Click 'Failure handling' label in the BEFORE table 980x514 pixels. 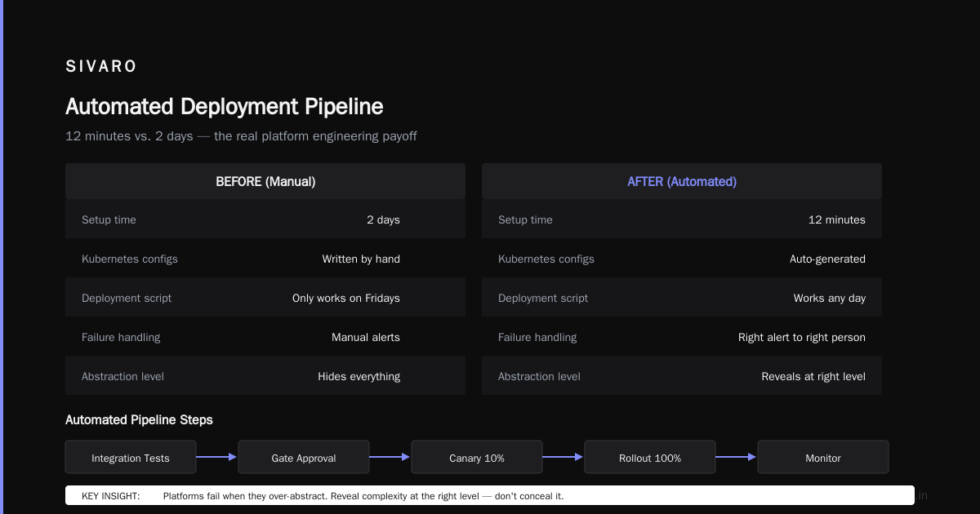pos(121,337)
